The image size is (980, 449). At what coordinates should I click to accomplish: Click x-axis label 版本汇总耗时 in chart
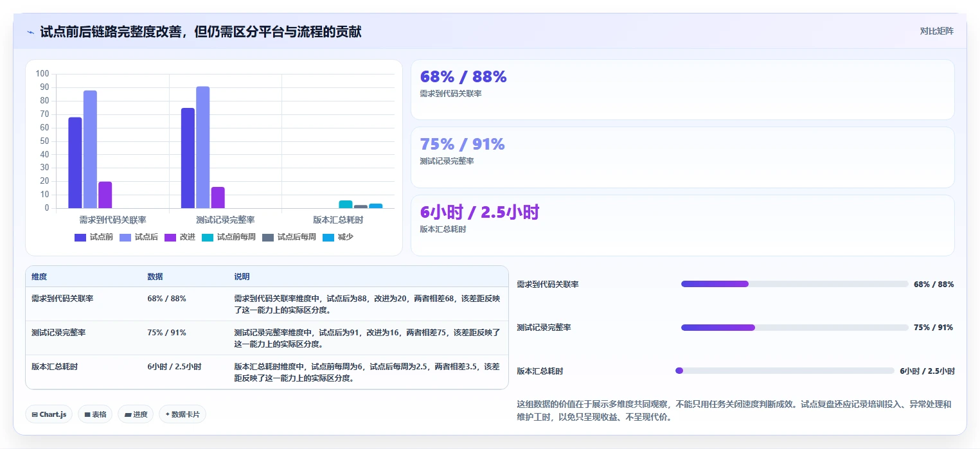tap(338, 220)
